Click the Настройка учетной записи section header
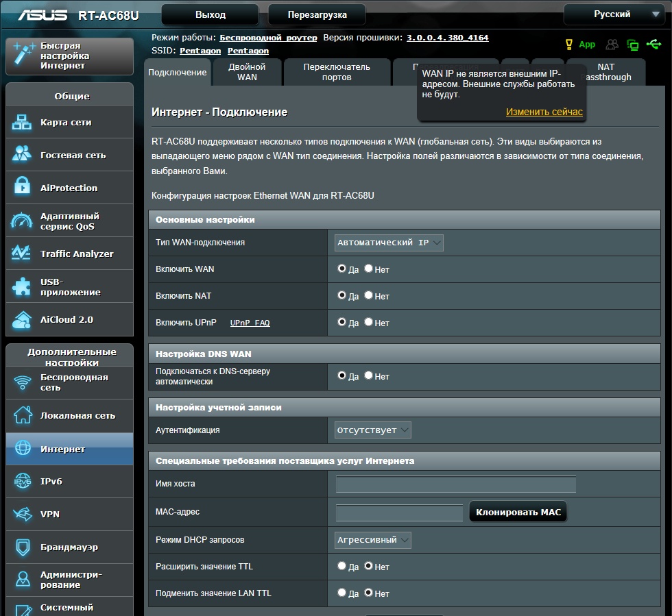672x616 pixels. click(404, 408)
